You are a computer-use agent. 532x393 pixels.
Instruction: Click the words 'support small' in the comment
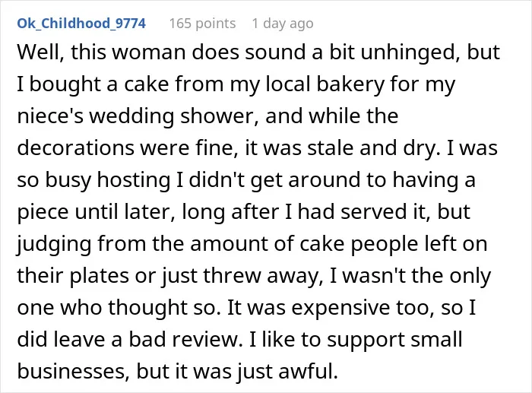tap(394, 339)
